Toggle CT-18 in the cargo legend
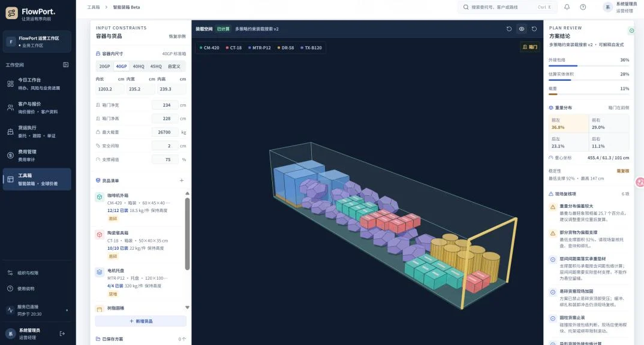This screenshot has height=345, width=644. (x=234, y=47)
